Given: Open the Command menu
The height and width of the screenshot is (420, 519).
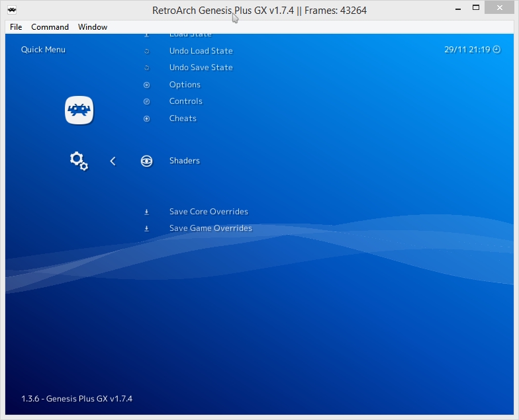Looking at the screenshot, I should [50, 27].
